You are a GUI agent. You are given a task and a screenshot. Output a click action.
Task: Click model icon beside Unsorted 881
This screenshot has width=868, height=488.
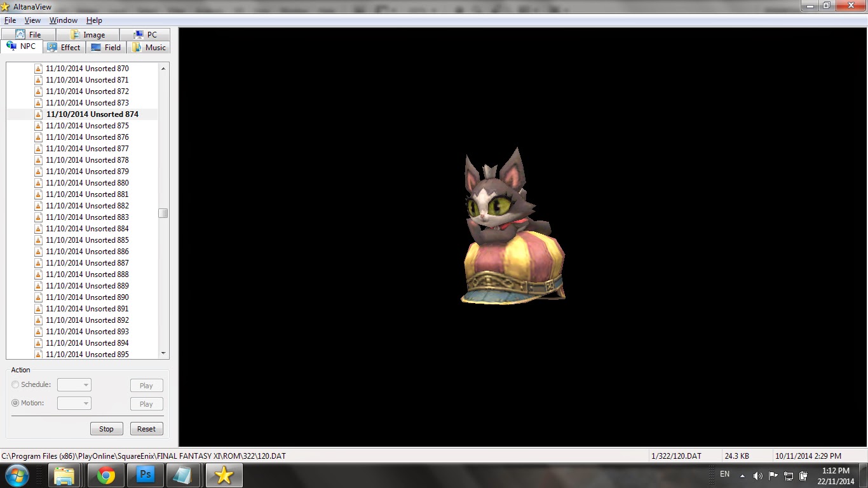tap(38, 194)
